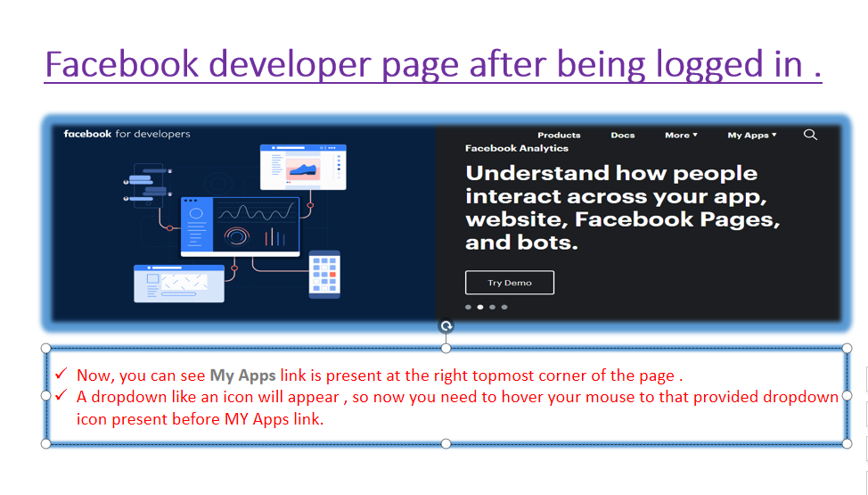This screenshot has height=495, width=868.
Task: Click the slide title about Facebook developer page
Action: tap(433, 64)
